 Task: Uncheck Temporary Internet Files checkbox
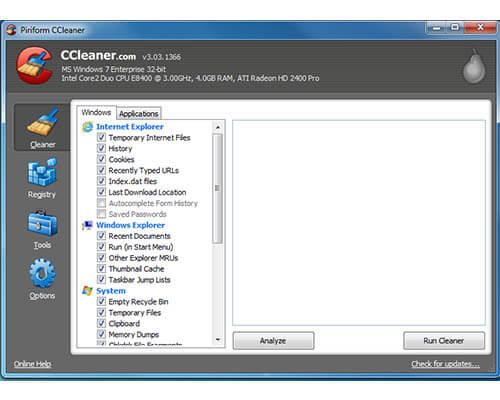101,137
